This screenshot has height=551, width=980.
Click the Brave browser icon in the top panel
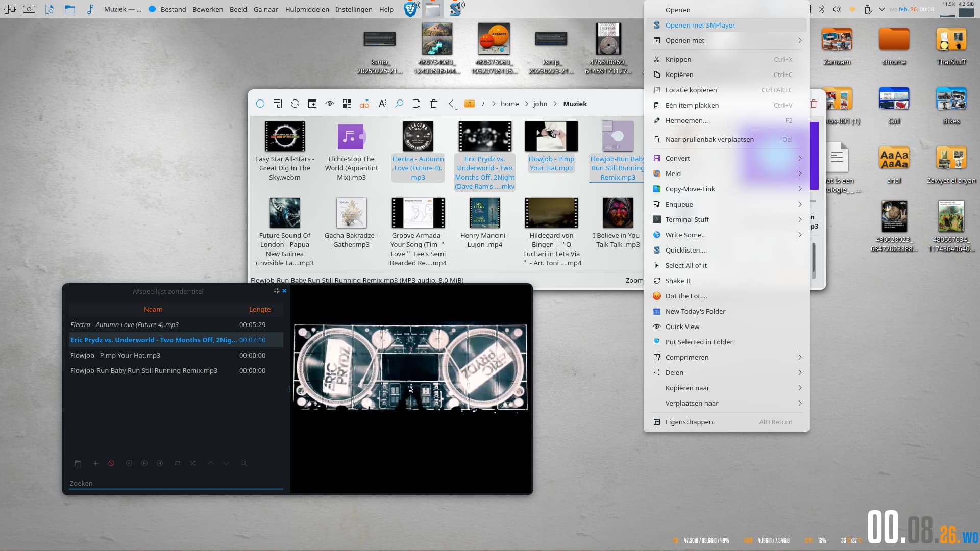[410, 9]
